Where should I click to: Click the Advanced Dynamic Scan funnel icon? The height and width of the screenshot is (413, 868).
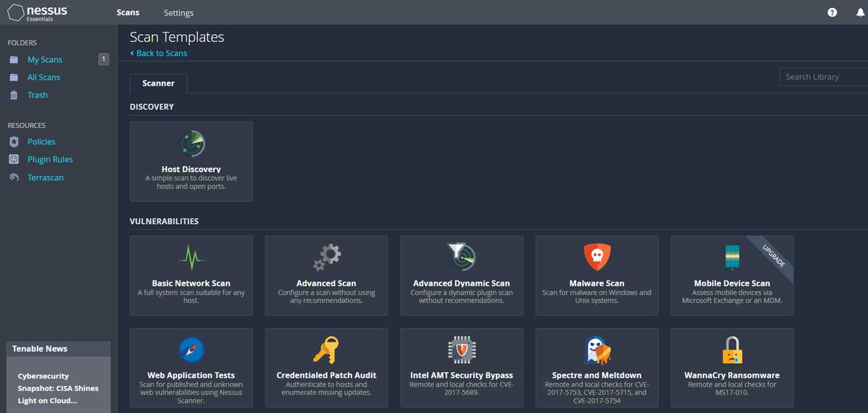pyautogui.click(x=462, y=257)
